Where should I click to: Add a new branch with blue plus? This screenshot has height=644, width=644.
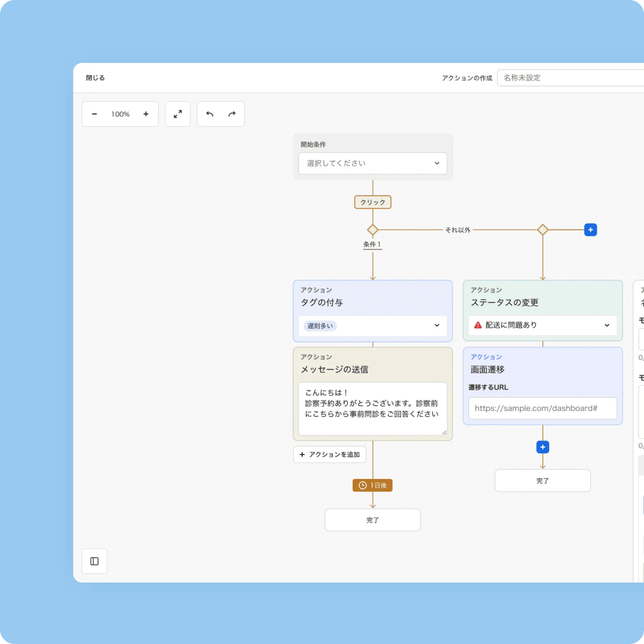(x=590, y=230)
